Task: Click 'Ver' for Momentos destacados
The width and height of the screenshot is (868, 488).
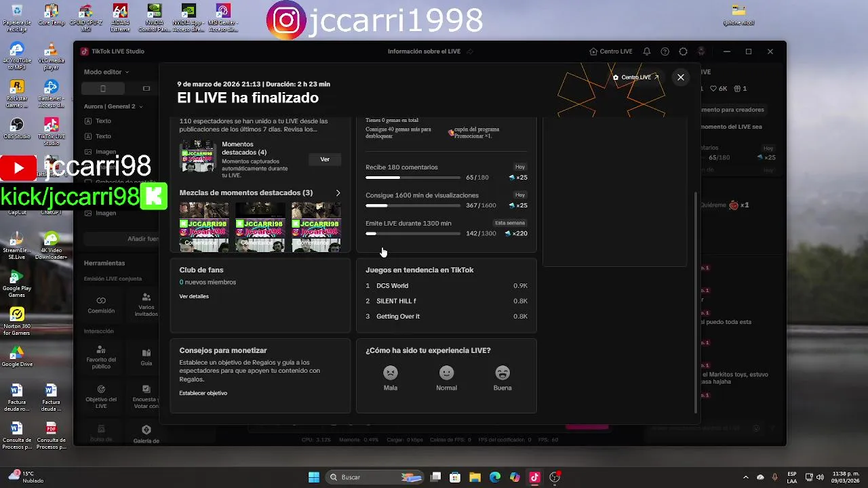Action: [325, 159]
